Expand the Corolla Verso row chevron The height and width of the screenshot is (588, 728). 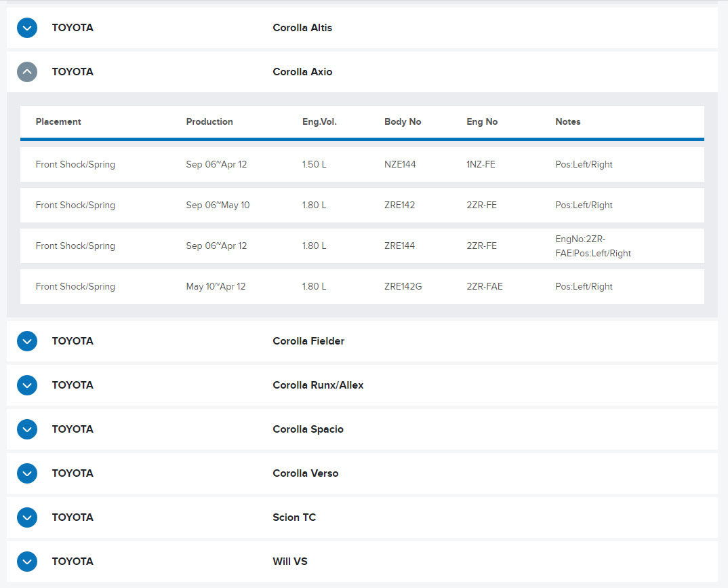point(27,473)
